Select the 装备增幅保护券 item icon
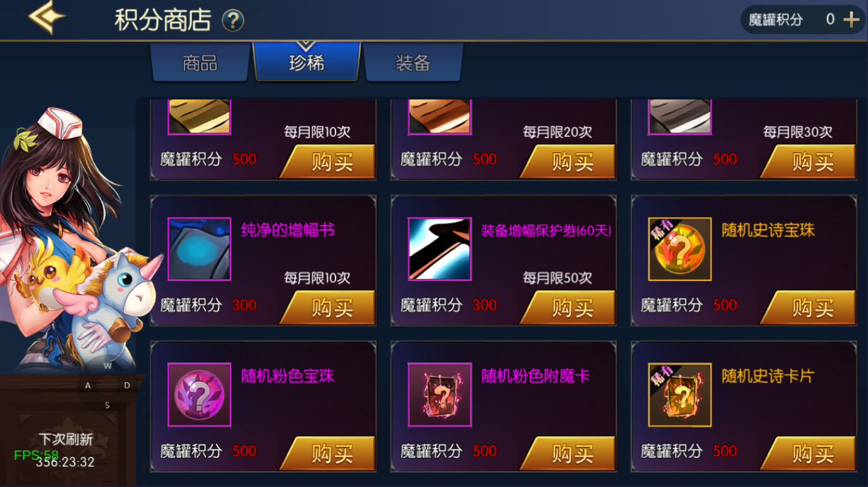The height and width of the screenshot is (487, 868). [439, 249]
